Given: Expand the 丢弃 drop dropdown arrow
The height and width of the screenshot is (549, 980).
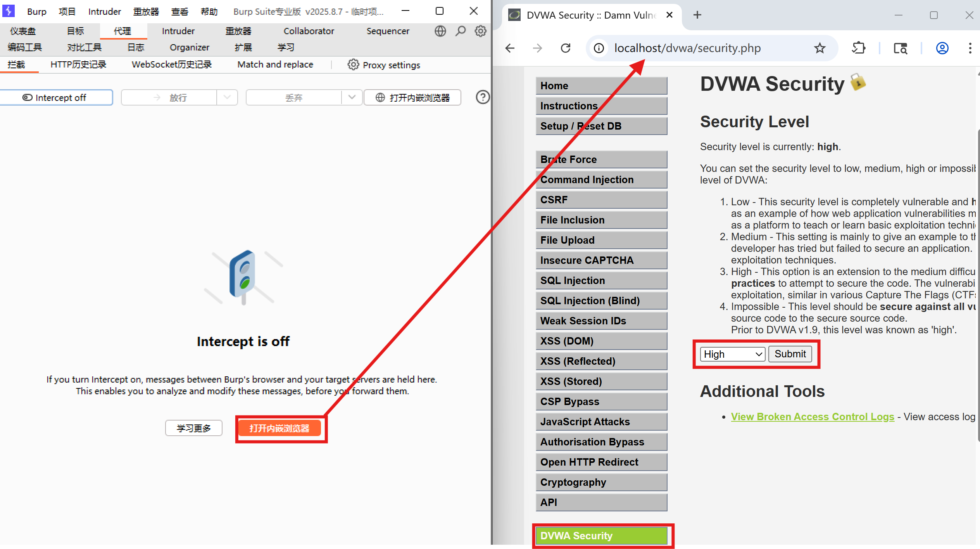Looking at the screenshot, I should tap(352, 97).
